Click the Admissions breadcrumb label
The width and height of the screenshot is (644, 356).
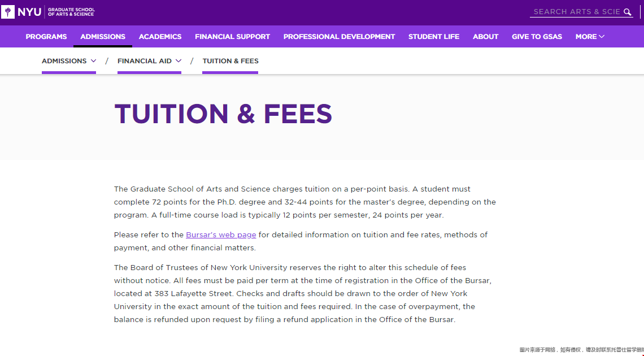coord(64,61)
